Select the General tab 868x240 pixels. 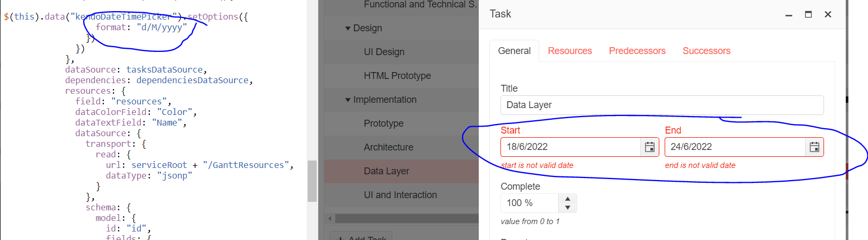click(x=514, y=51)
